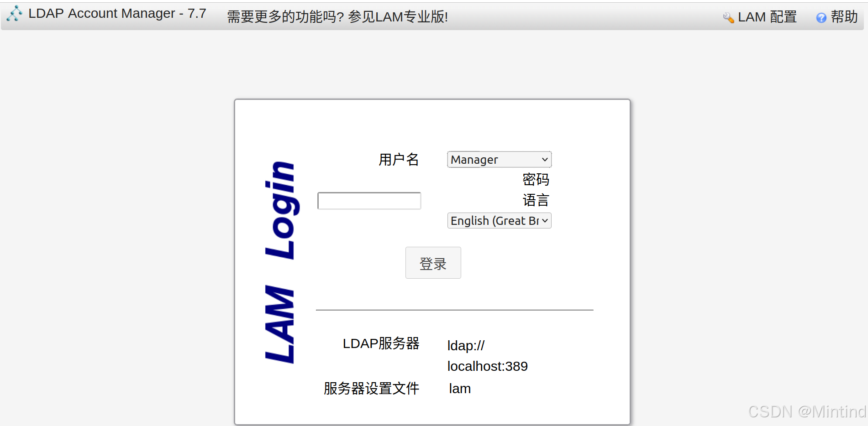Viewport: 868px width, 426px height.
Task: Open the English language dropdown
Action: click(499, 221)
